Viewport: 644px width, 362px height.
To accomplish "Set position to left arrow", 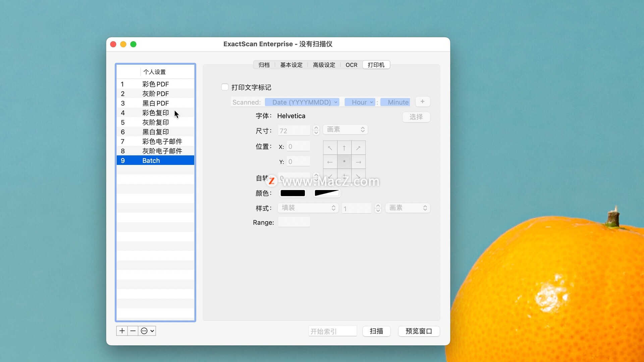I will [x=330, y=162].
